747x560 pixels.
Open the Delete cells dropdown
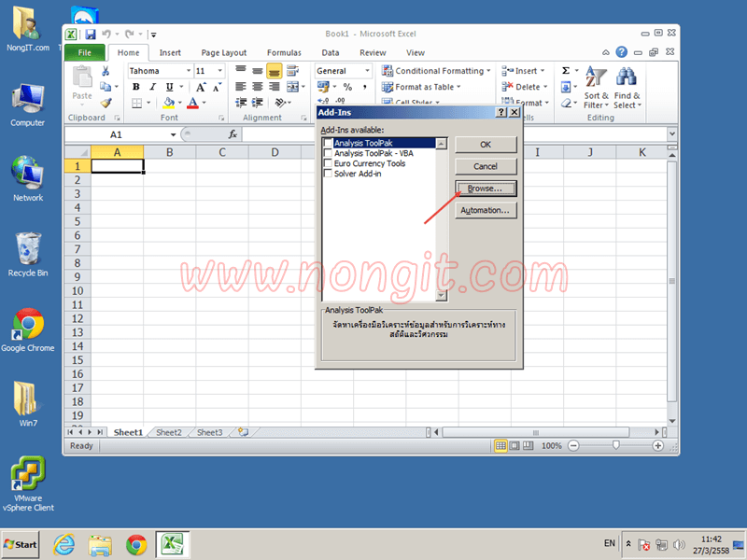tap(545, 87)
